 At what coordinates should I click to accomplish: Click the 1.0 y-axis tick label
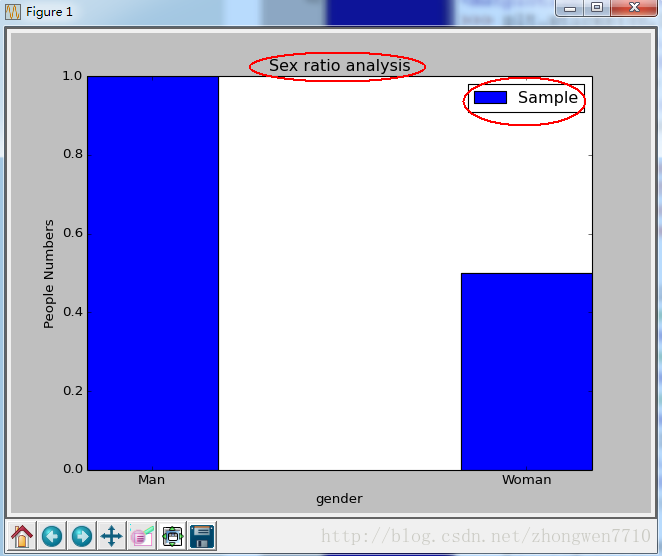[72, 76]
